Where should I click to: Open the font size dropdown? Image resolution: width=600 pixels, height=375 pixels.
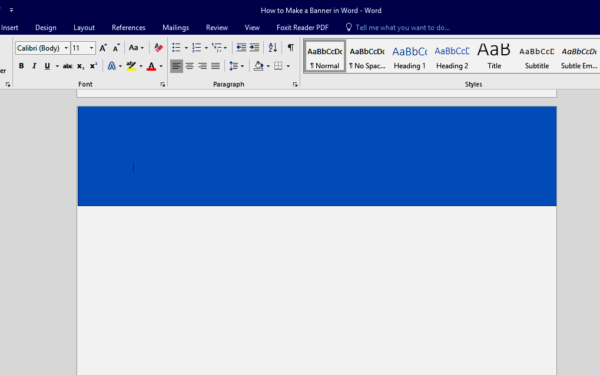click(x=91, y=48)
